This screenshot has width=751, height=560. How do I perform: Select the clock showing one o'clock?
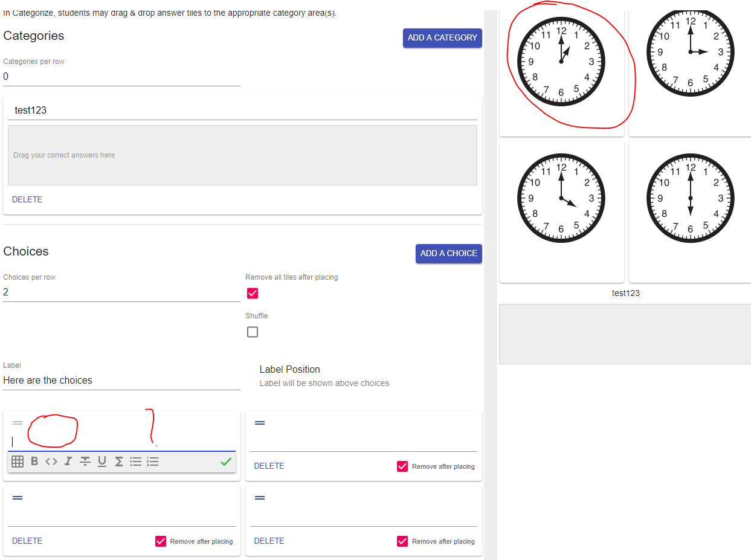(561, 62)
